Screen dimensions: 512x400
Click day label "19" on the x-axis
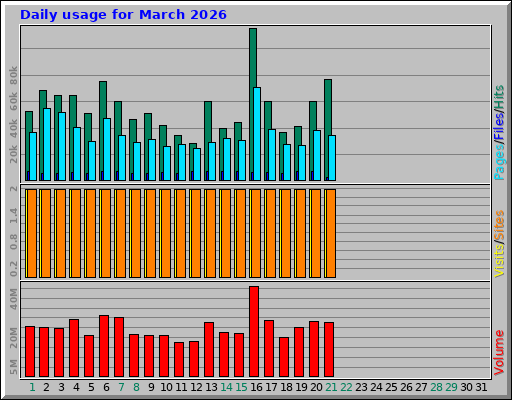[301, 387]
